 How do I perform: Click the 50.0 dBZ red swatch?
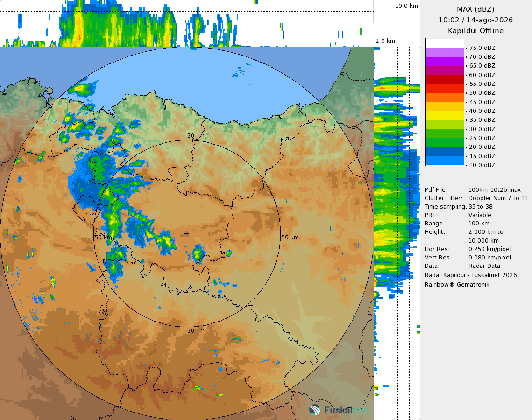point(445,89)
